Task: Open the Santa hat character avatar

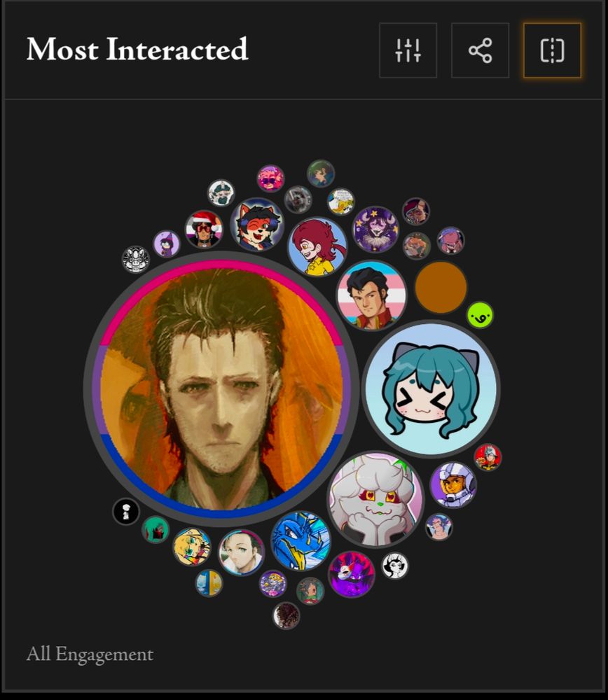Action: point(204,229)
